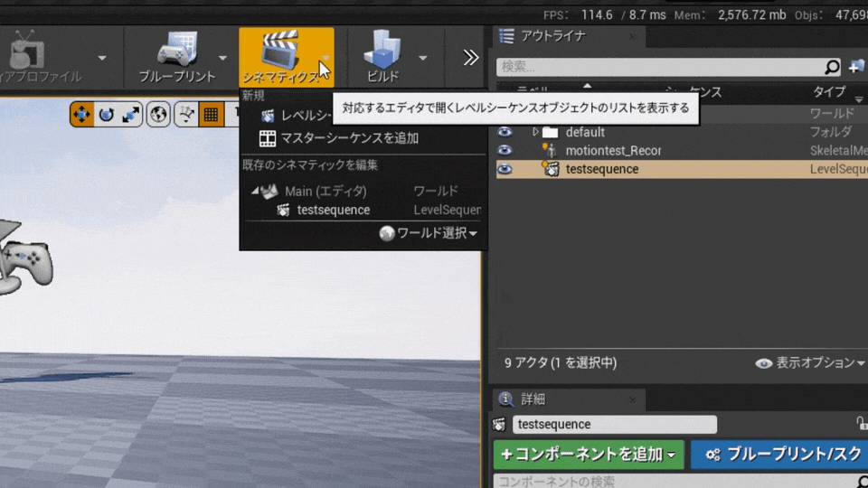Select the translate (move) gizmo tool
The image size is (868, 488).
(81, 115)
